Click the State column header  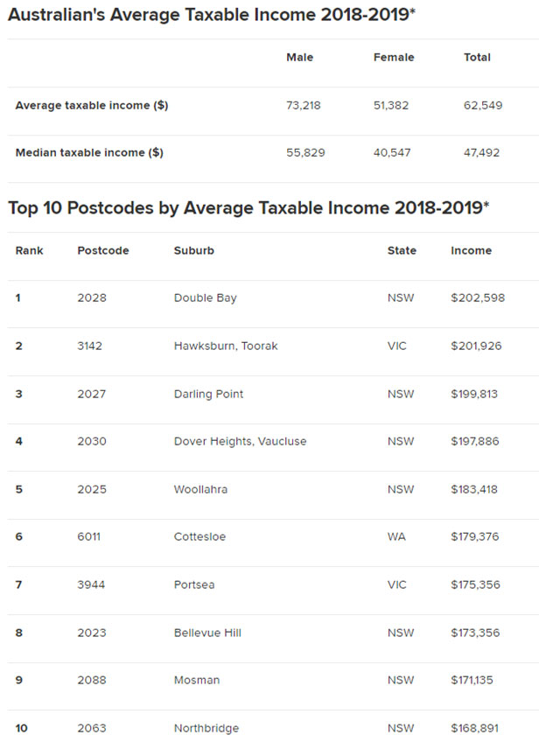(402, 250)
